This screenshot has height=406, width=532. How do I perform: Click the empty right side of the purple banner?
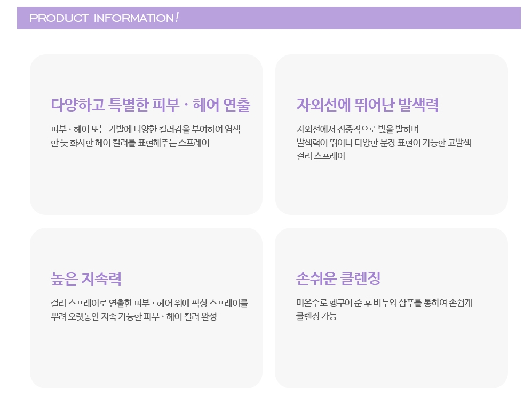[x=374, y=18]
